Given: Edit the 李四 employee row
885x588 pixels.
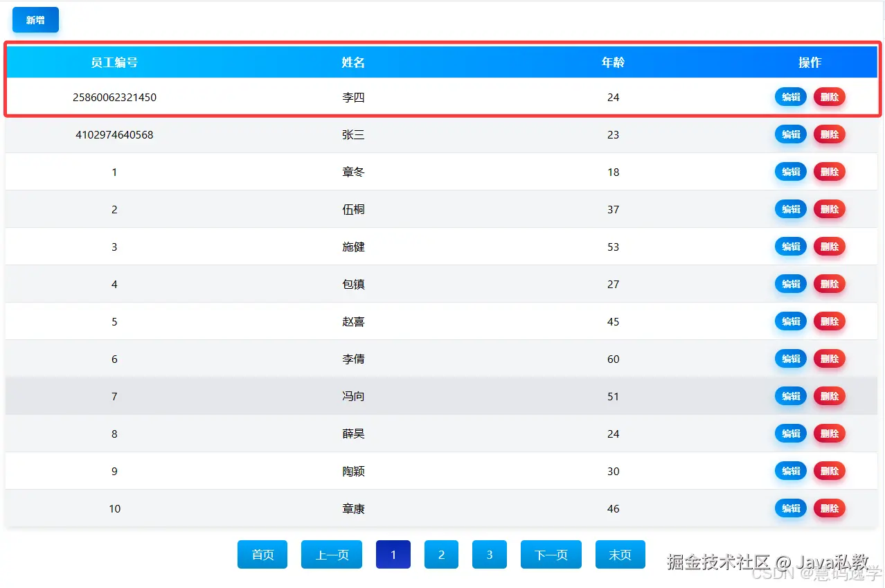Looking at the screenshot, I should point(791,97).
